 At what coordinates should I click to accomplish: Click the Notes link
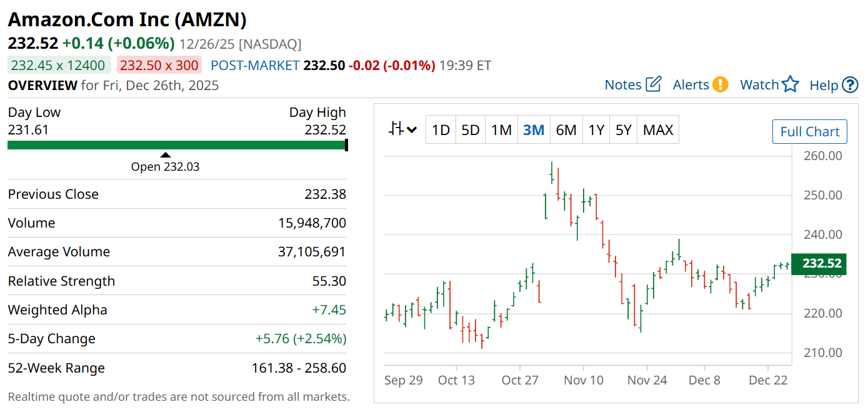pos(623,85)
